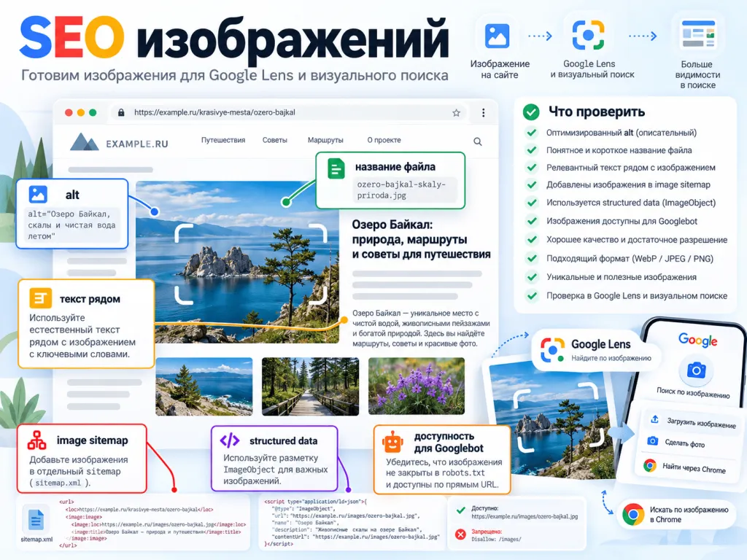Tick the 'Релевантный текст рядом' check

pyautogui.click(x=532, y=168)
